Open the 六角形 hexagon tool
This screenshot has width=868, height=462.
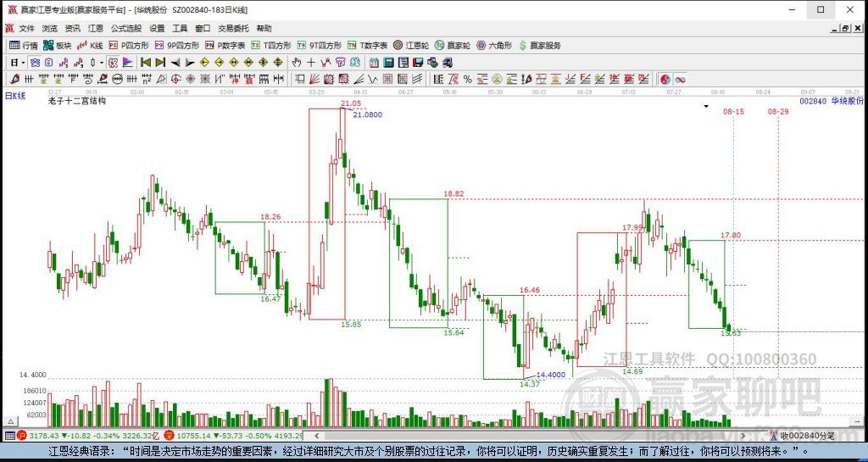tap(494, 46)
